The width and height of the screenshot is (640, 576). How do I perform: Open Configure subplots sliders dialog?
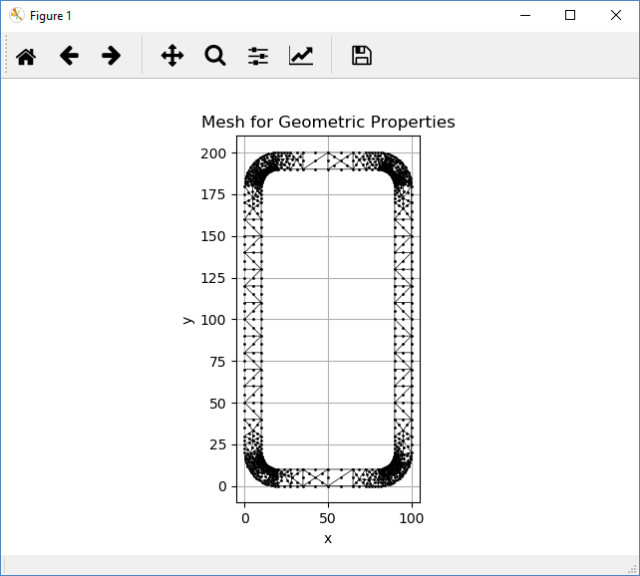(258, 56)
